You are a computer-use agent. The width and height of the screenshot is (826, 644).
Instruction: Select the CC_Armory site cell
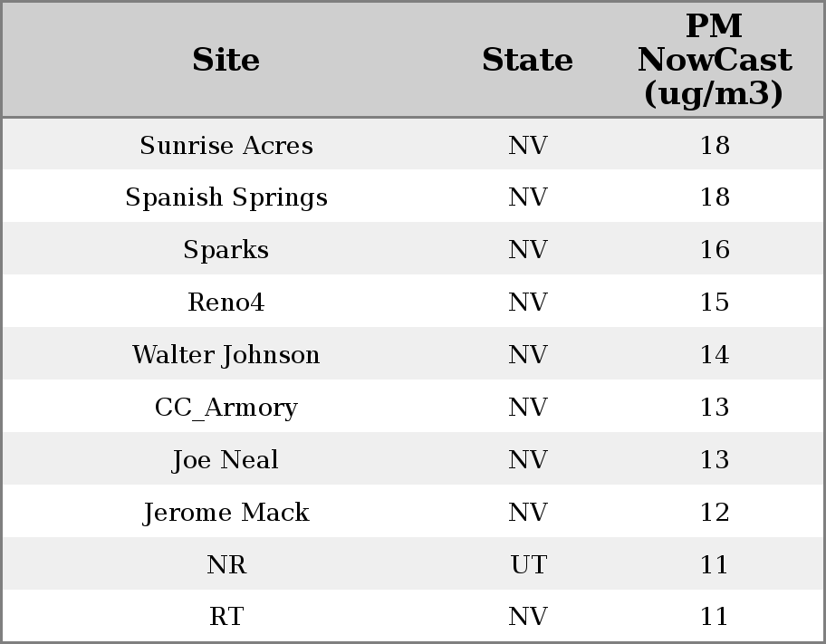click(x=226, y=408)
